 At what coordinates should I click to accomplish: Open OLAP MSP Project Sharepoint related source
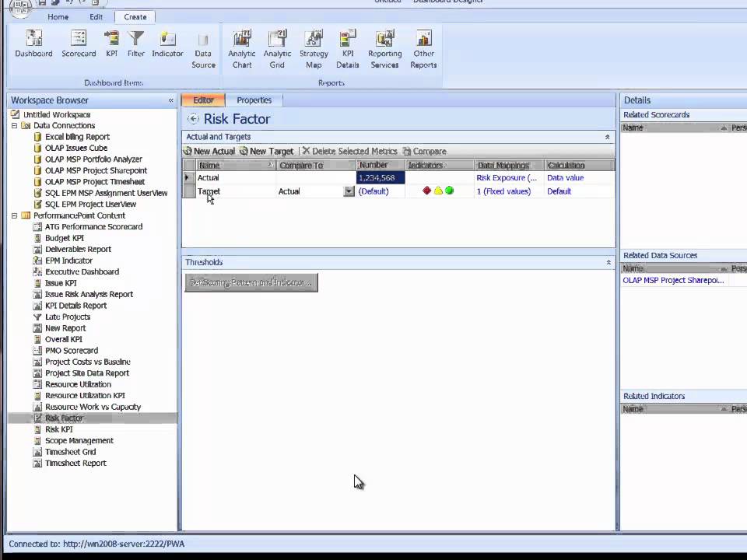coord(673,281)
